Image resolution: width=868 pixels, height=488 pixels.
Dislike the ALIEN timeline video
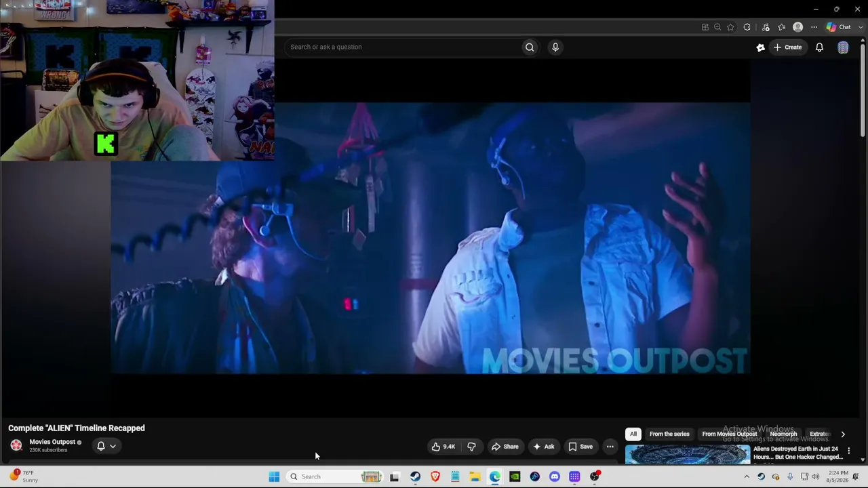471,447
